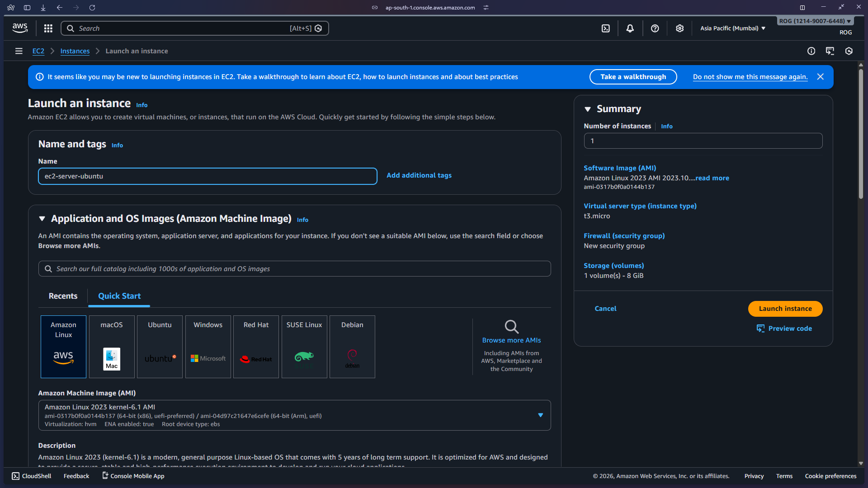Select the Red Hat AMI card
The width and height of the screenshot is (868, 488).
tap(255, 347)
